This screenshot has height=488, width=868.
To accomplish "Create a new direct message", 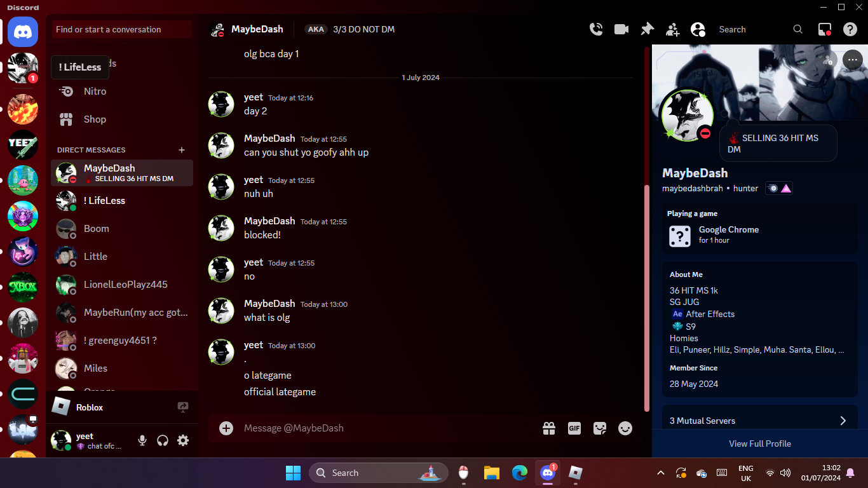I will point(182,150).
